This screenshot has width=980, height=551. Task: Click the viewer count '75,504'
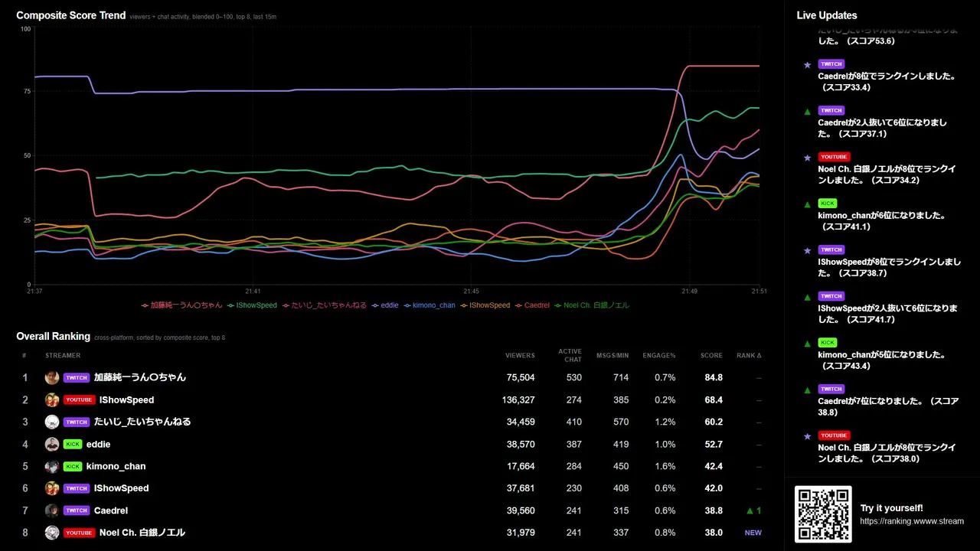coord(521,378)
